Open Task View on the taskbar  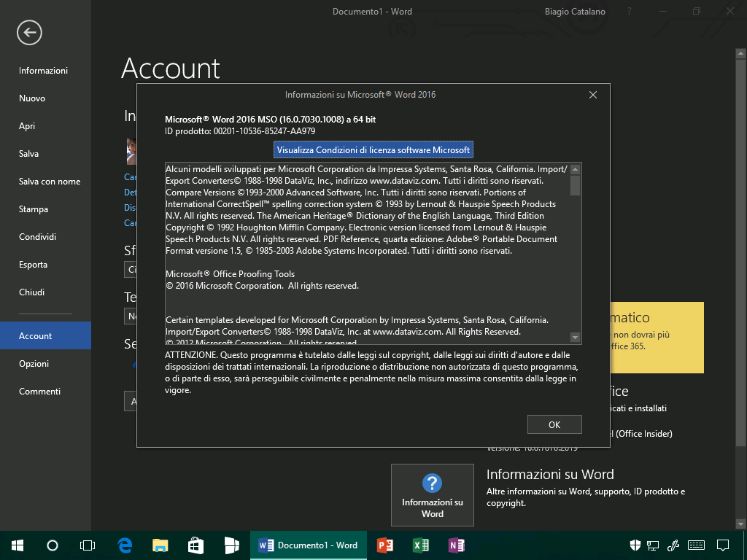88,545
